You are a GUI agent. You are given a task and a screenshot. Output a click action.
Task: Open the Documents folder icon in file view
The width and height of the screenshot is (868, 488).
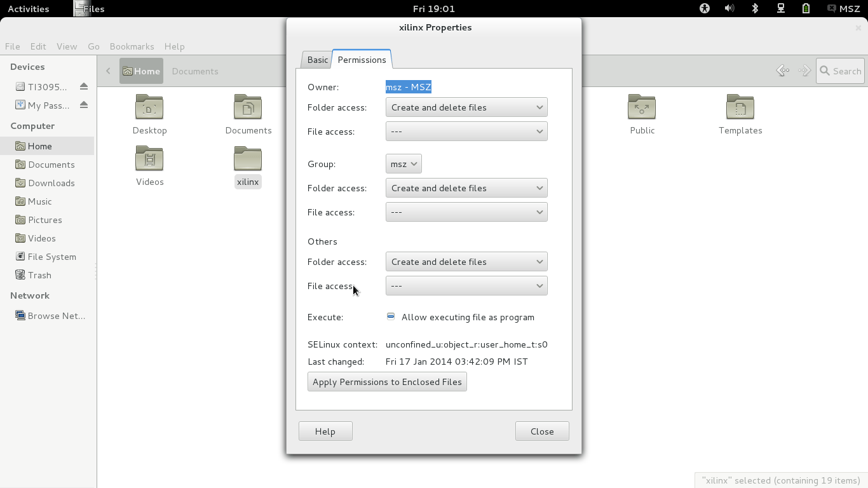[x=248, y=107]
